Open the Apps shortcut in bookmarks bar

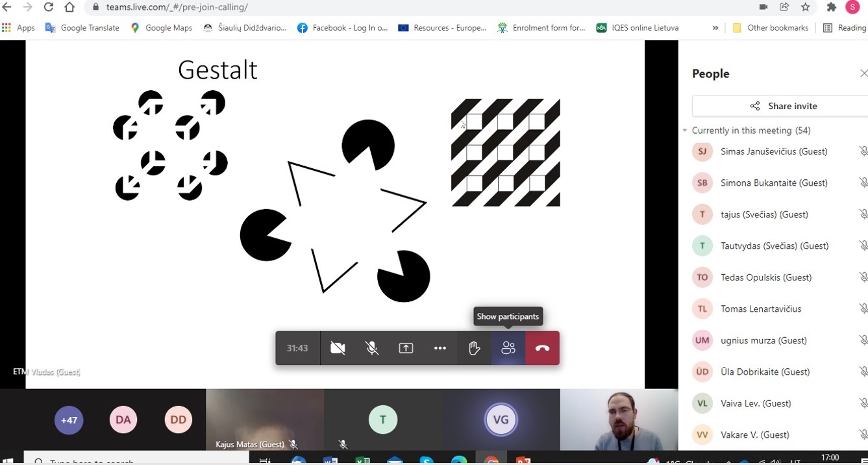(x=18, y=28)
